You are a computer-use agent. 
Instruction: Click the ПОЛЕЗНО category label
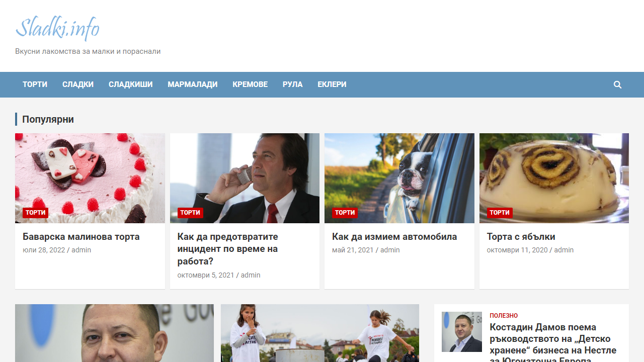click(503, 316)
